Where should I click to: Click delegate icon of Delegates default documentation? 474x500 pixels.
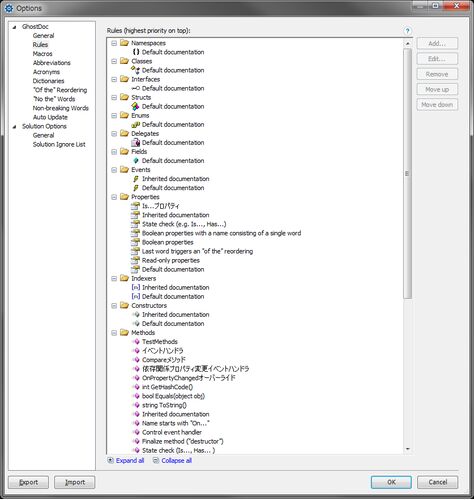(x=136, y=142)
